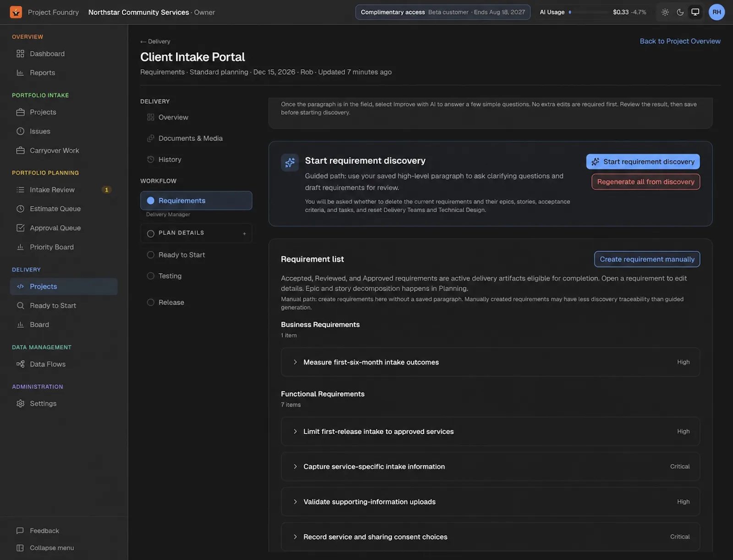733x560 pixels.
Task: Click Create requirement manually
Action: coord(647,259)
